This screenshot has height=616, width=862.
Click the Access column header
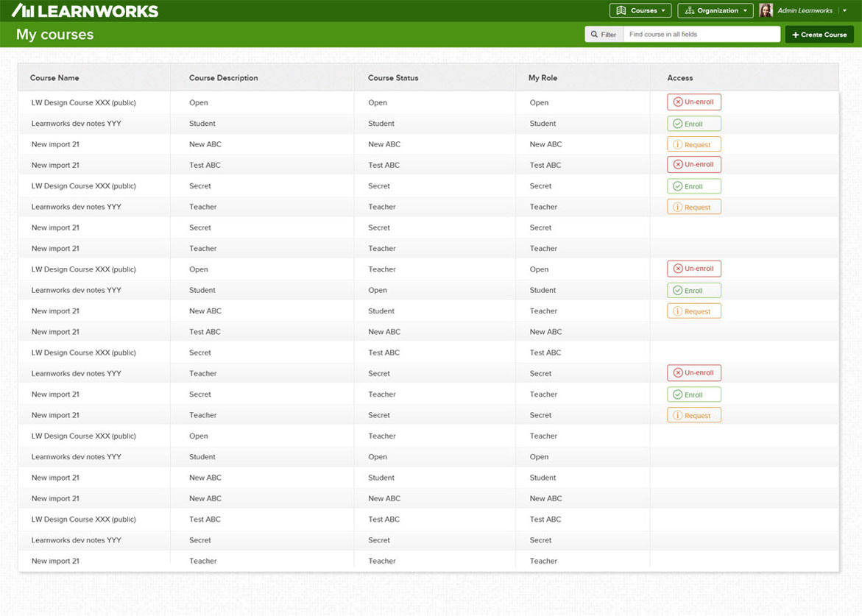(679, 78)
